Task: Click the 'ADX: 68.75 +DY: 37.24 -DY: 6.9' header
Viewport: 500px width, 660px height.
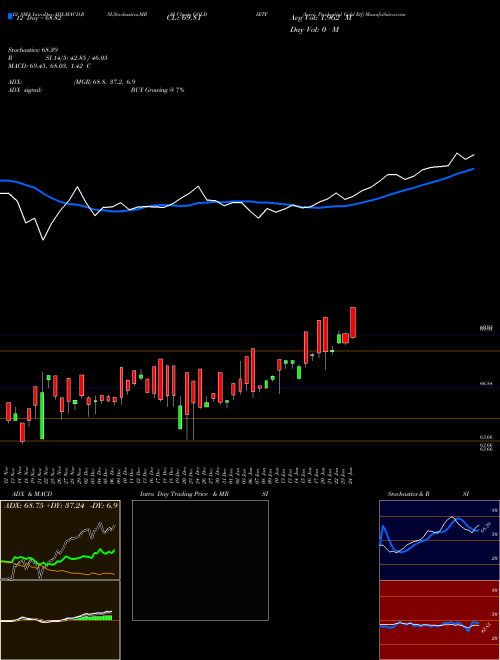Action: (x=61, y=505)
